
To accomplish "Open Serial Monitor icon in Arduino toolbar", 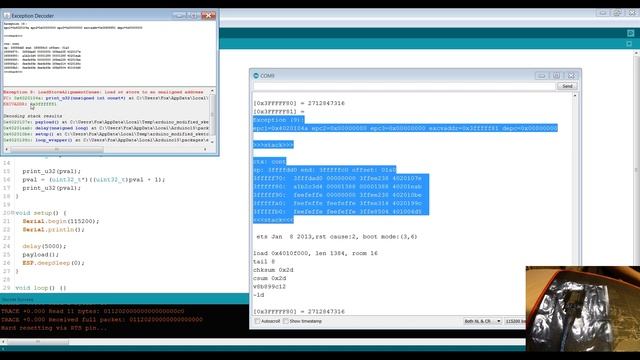I will (x=631, y=33).
